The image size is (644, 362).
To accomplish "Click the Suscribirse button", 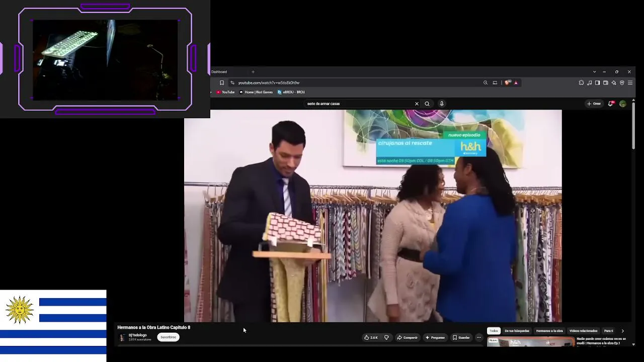I will (x=168, y=337).
